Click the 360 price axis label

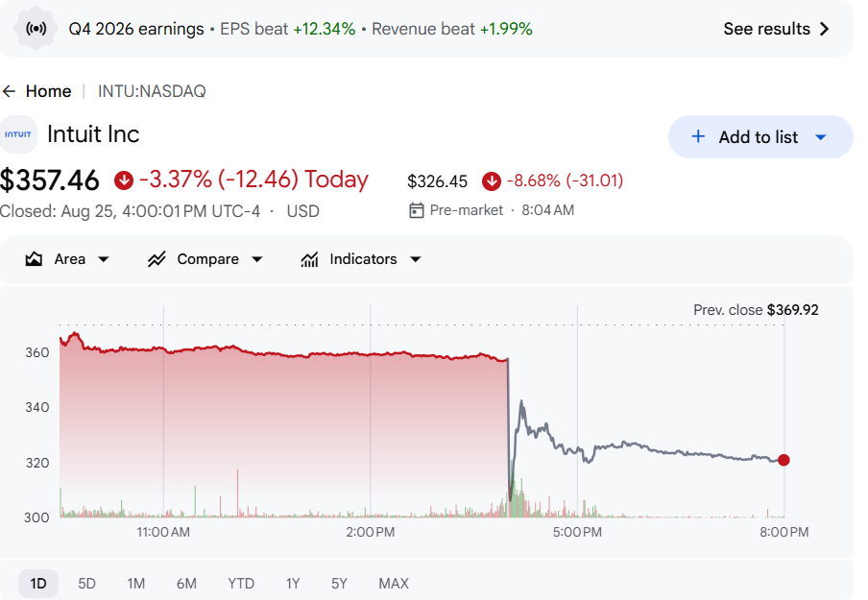pyautogui.click(x=37, y=352)
